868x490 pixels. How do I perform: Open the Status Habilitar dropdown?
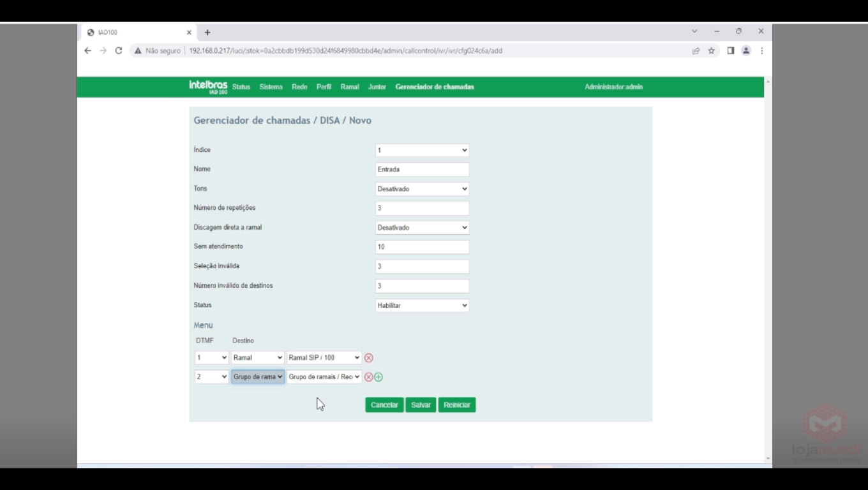[x=422, y=306]
